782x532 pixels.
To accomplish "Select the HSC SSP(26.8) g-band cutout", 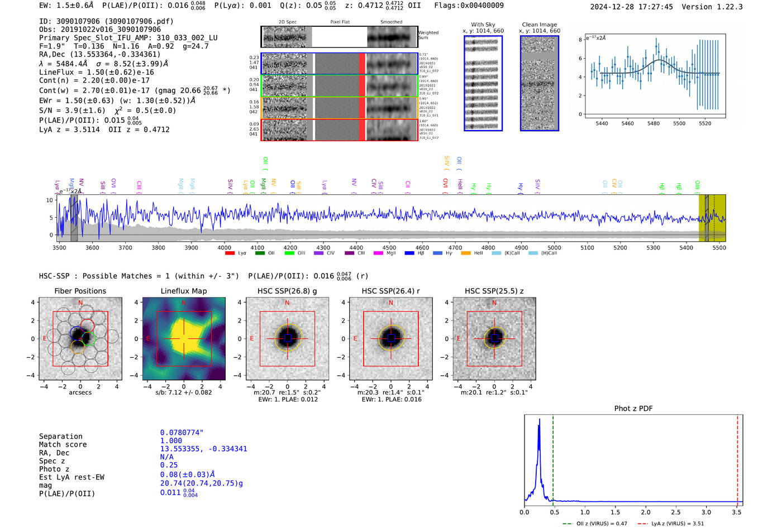I will click(287, 339).
